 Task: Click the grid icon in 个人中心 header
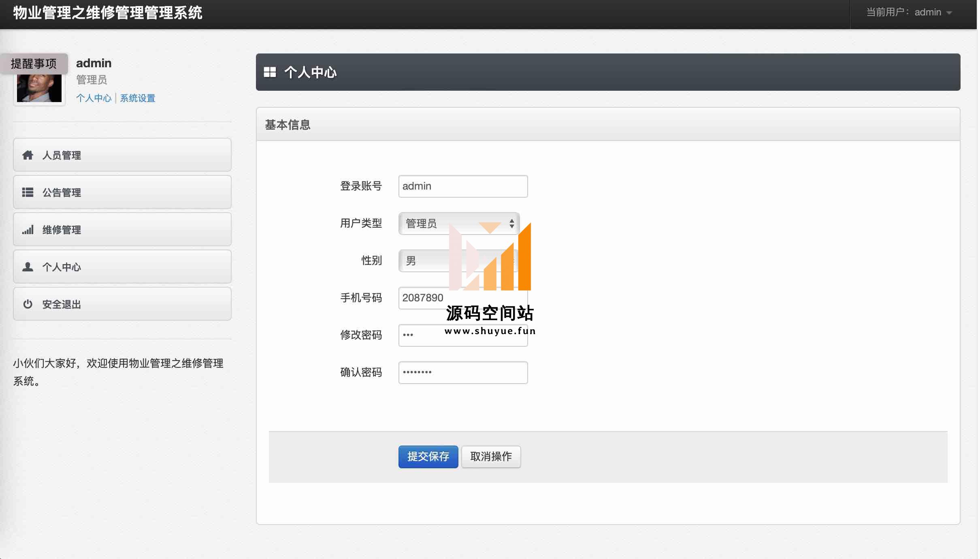pos(270,72)
